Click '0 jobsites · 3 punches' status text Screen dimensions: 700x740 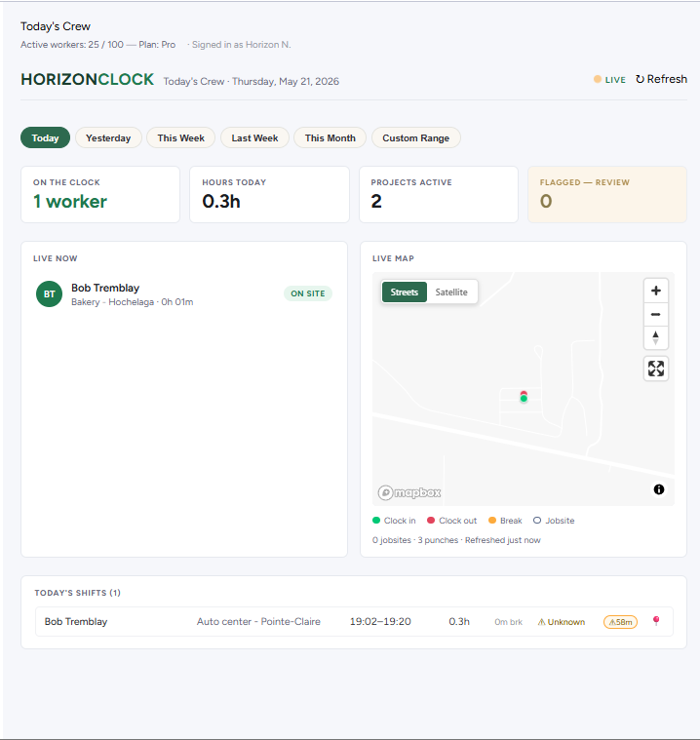(x=415, y=540)
